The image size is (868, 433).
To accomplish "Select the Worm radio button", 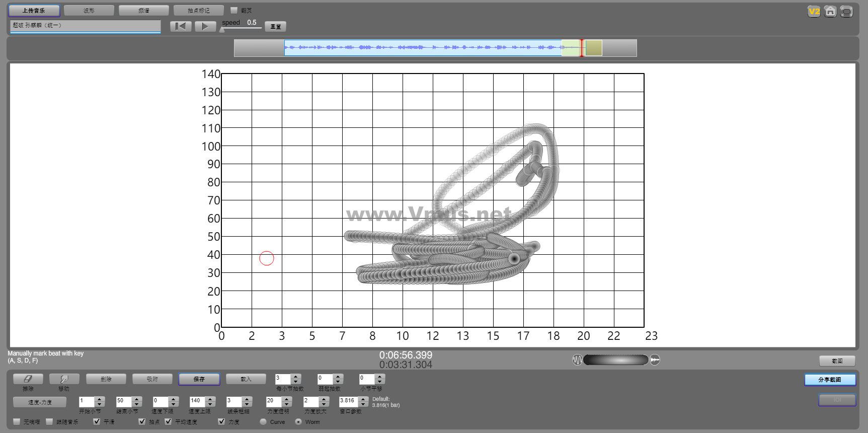I will [298, 421].
